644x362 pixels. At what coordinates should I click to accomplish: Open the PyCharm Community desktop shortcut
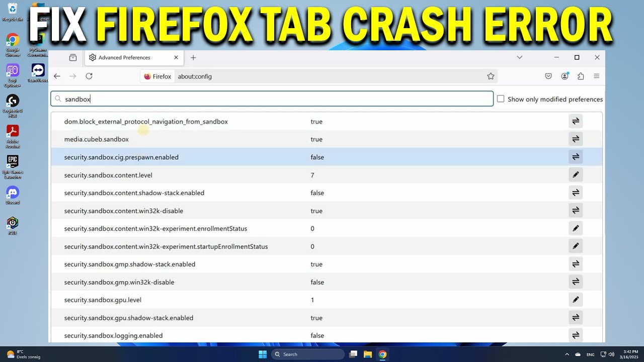tap(38, 45)
